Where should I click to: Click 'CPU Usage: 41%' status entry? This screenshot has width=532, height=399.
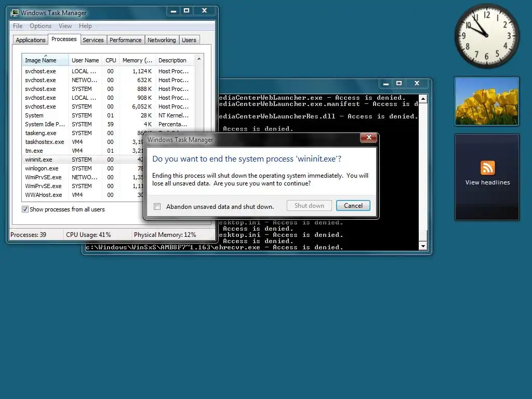coord(88,235)
